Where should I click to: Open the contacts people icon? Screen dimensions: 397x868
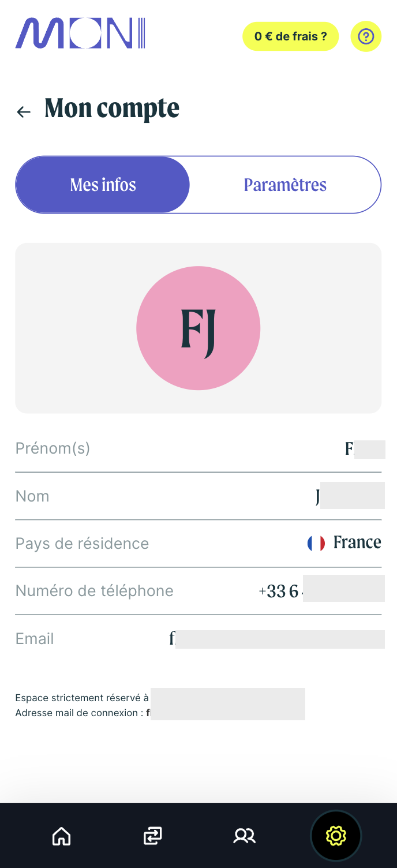244,836
